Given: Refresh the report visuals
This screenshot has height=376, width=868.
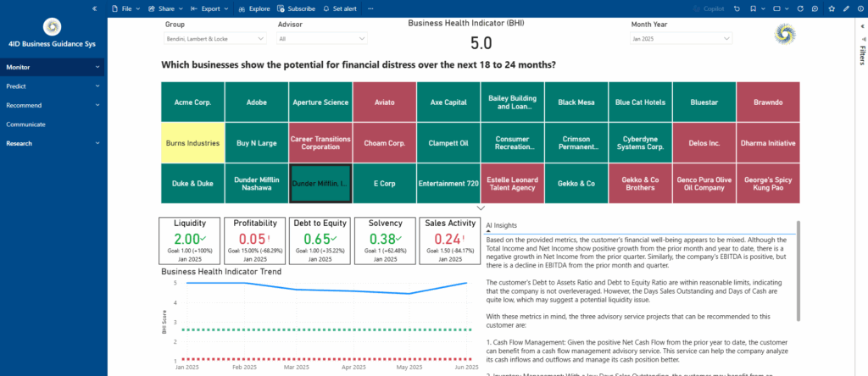Looking at the screenshot, I should [800, 8].
